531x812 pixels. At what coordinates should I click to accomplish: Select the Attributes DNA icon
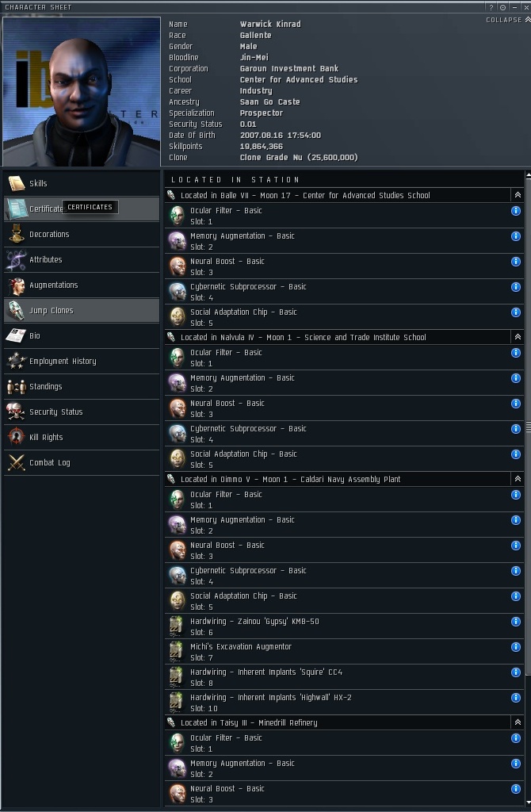pyautogui.click(x=17, y=259)
